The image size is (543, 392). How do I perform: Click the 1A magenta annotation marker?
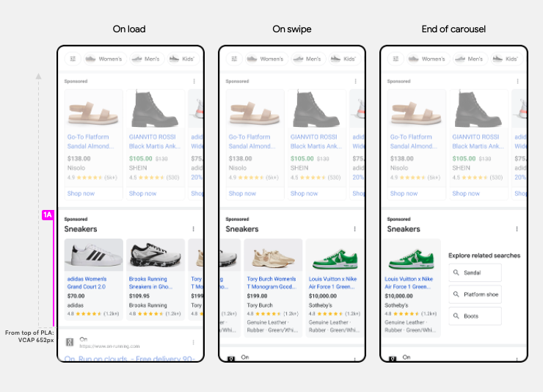[47, 214]
